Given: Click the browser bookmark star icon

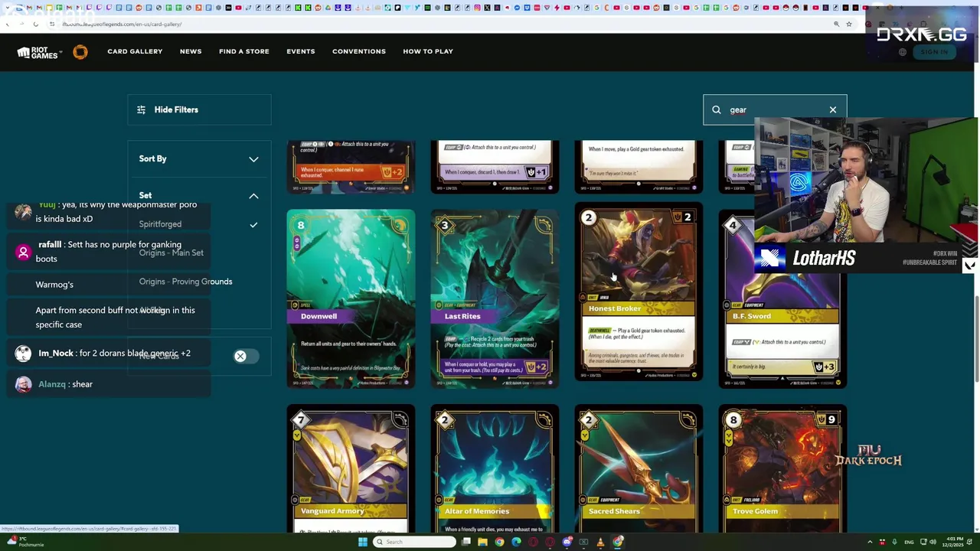Looking at the screenshot, I should [848, 24].
